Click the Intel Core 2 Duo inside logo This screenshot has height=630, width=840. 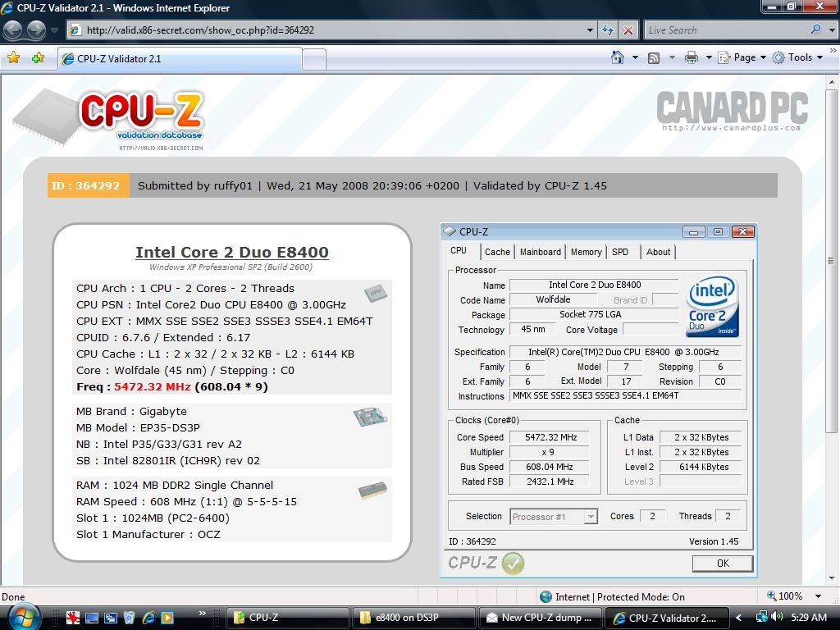coord(713,307)
